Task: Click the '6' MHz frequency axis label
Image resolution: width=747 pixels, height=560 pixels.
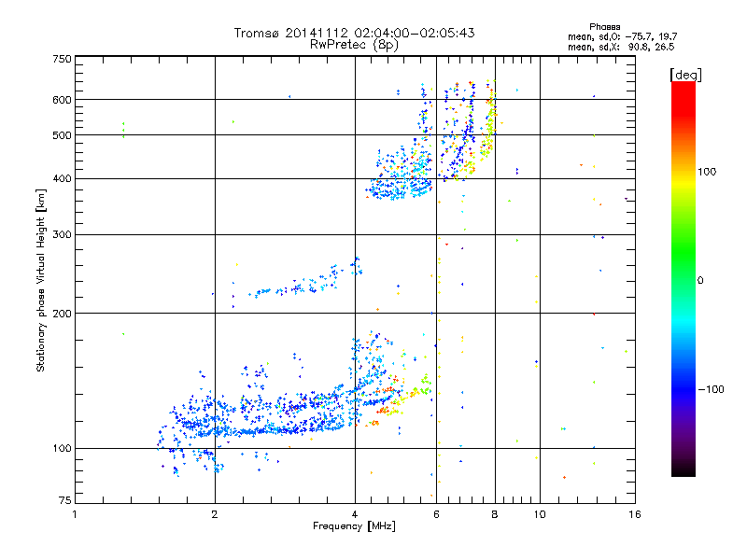Action: tap(436, 515)
